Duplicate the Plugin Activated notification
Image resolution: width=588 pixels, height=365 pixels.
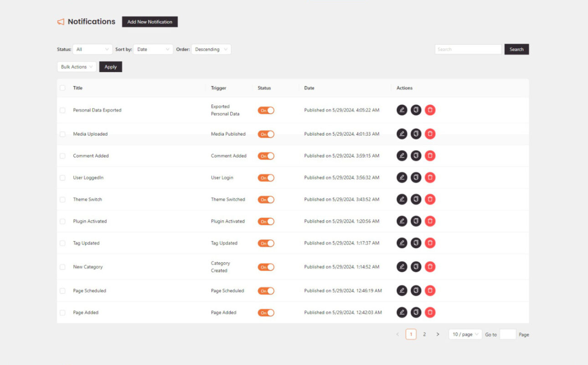click(x=416, y=221)
